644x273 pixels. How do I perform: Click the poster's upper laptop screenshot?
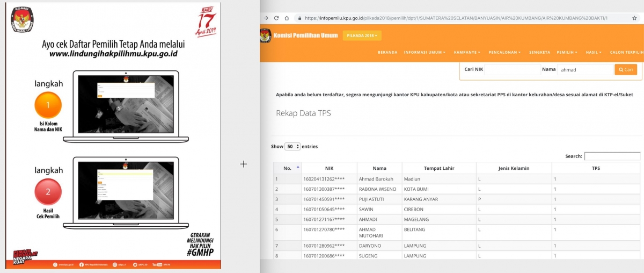coord(126,105)
